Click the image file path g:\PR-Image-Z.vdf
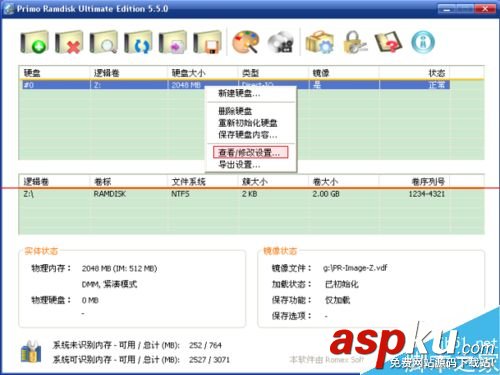 [355, 268]
